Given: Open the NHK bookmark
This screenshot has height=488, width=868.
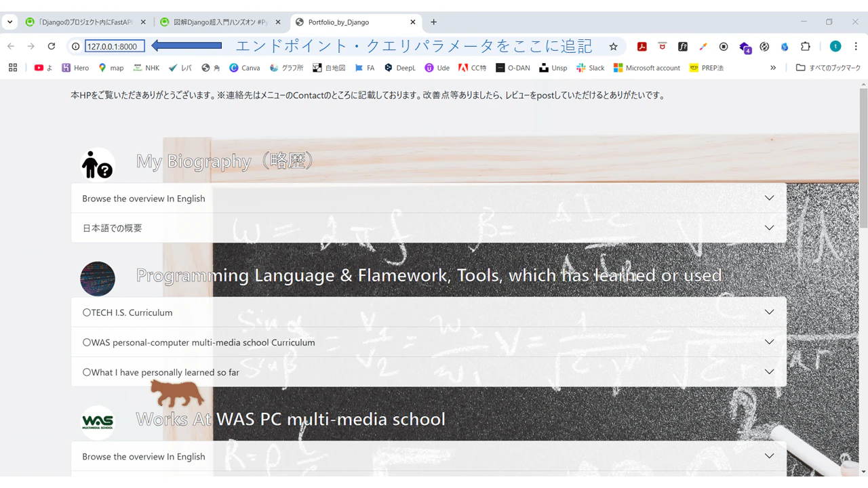Looking at the screenshot, I should pos(146,68).
